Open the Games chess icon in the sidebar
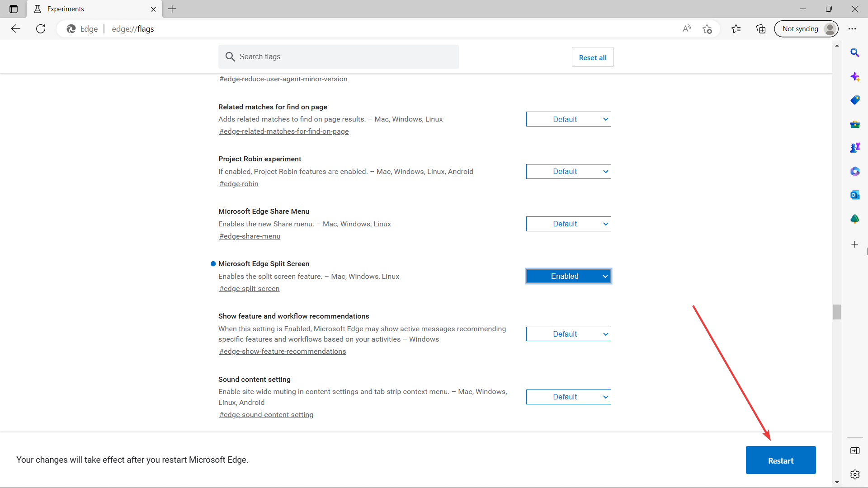 pyautogui.click(x=854, y=148)
